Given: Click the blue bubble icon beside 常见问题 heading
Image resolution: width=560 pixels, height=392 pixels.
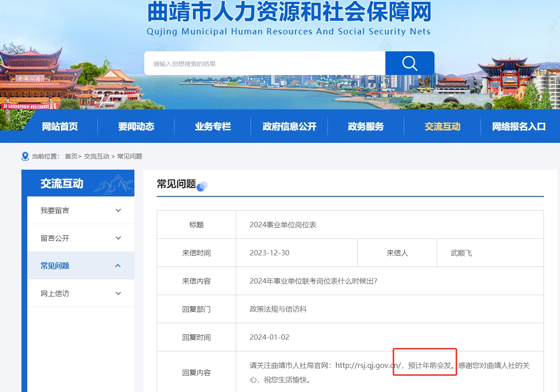Looking at the screenshot, I should [x=202, y=186].
